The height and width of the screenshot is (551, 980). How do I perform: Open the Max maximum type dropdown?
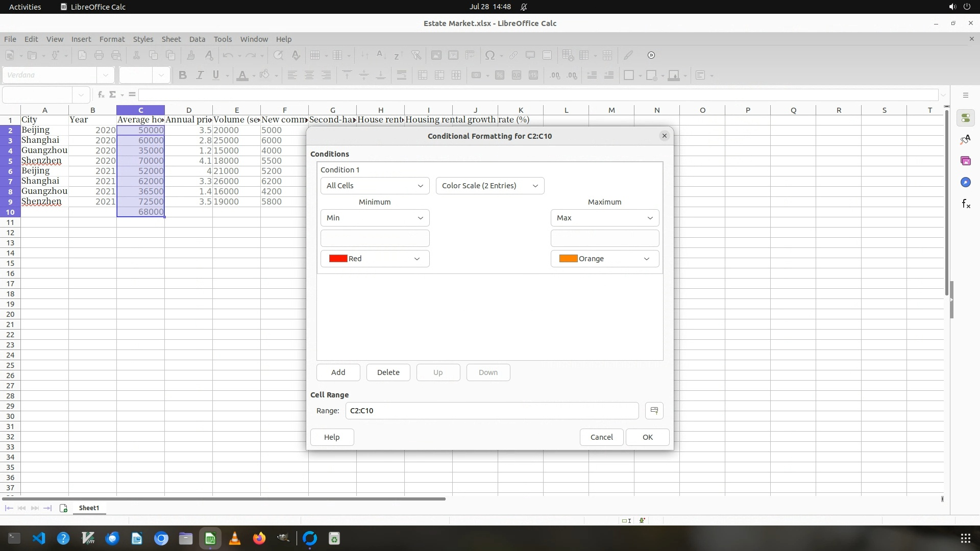point(604,218)
